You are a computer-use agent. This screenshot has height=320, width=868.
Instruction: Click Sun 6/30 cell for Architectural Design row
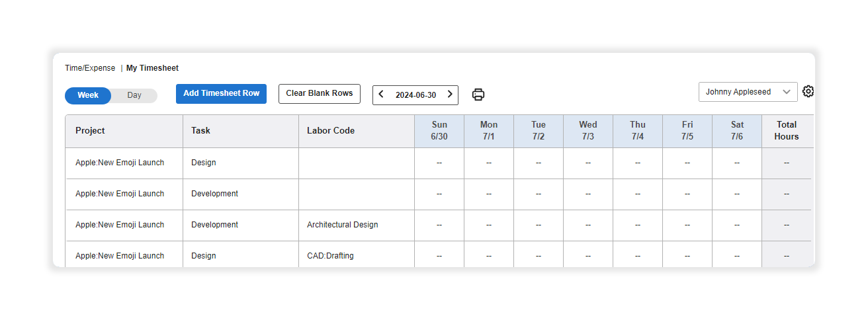point(439,225)
